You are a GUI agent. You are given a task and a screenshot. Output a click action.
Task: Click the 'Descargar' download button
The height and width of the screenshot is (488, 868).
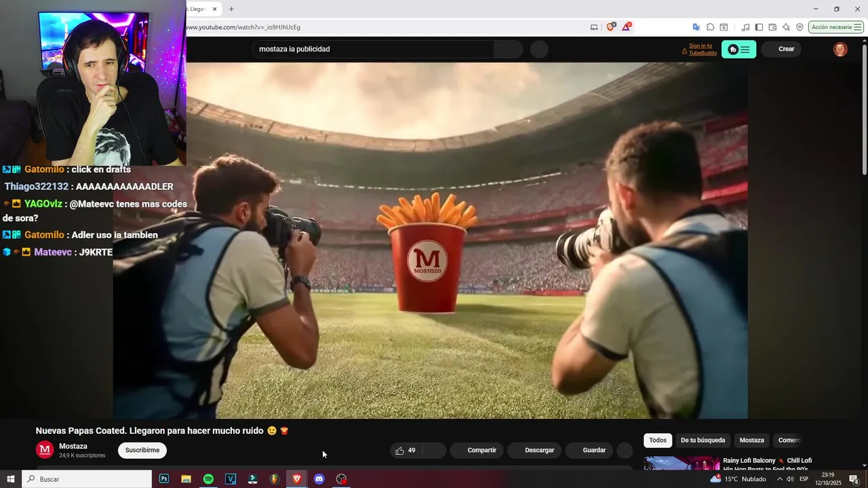(x=534, y=450)
